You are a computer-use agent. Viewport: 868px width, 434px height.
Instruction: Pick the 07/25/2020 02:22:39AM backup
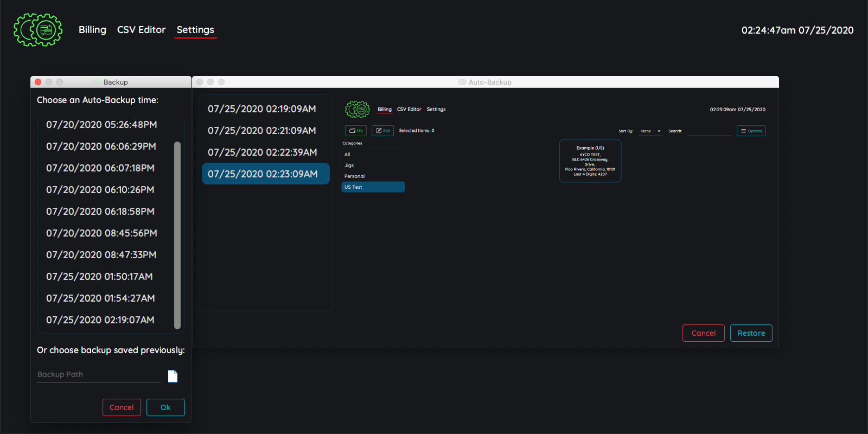(262, 152)
